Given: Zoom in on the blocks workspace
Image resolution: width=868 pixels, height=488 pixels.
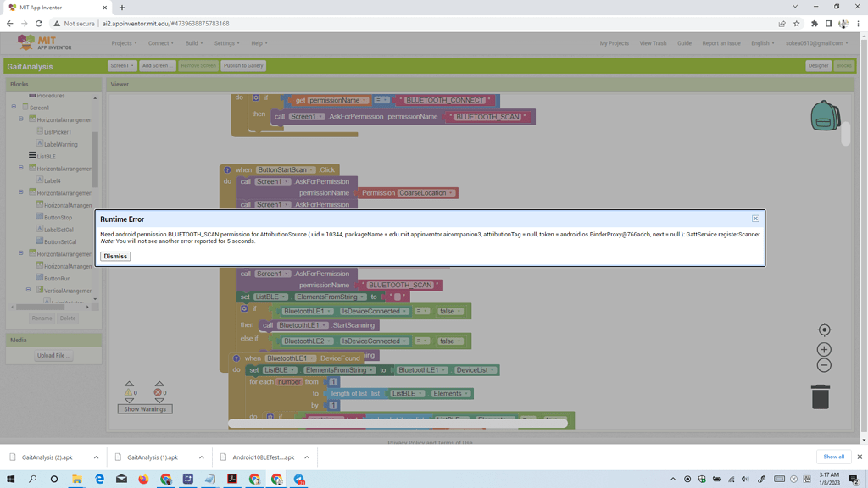Looking at the screenshot, I should tap(824, 349).
